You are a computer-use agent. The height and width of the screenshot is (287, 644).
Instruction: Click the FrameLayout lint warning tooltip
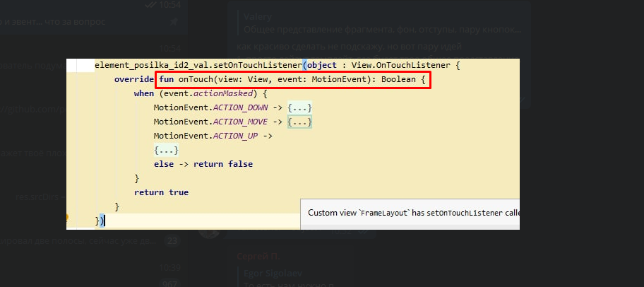(410, 213)
